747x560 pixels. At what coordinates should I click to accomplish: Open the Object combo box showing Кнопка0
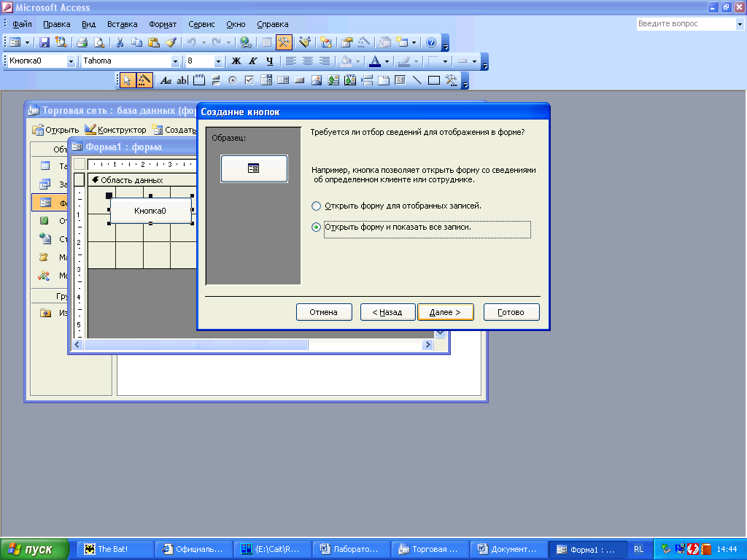(71, 61)
